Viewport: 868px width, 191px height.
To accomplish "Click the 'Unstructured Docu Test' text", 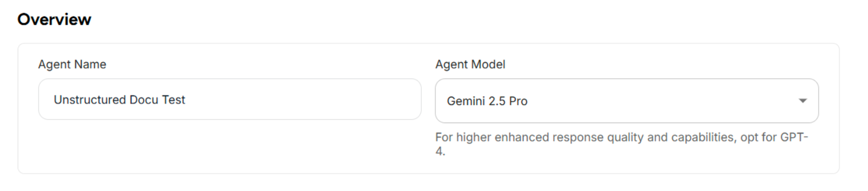I will pos(119,100).
